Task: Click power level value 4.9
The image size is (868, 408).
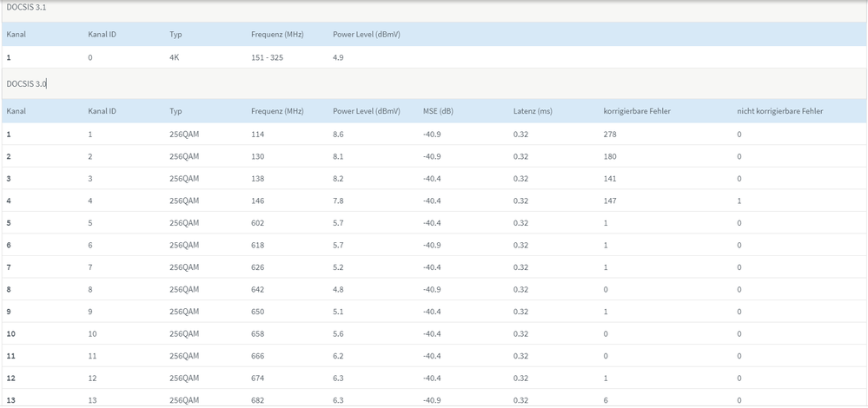Action: (338, 57)
